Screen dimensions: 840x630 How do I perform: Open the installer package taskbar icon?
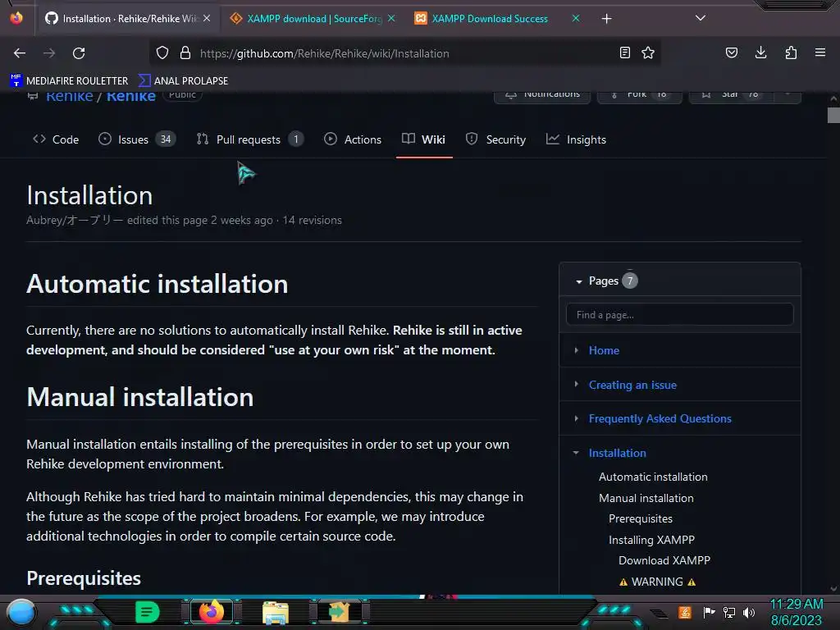click(339, 612)
